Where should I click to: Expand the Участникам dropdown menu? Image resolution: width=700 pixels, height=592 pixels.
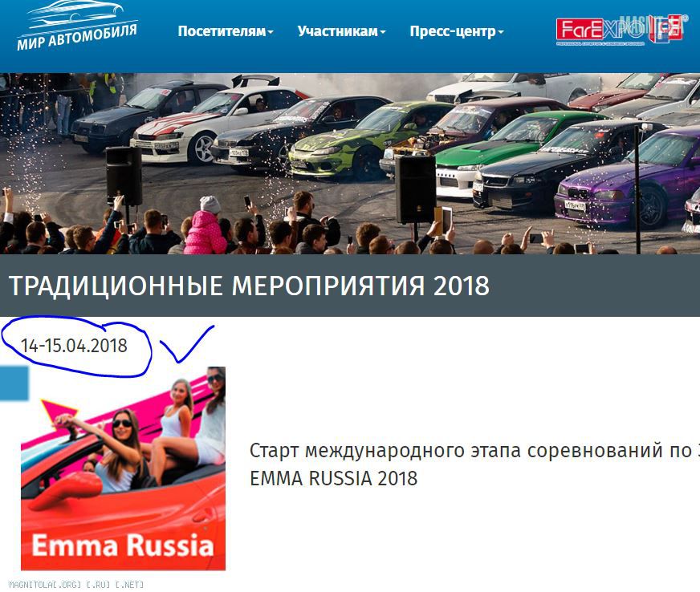point(341,31)
